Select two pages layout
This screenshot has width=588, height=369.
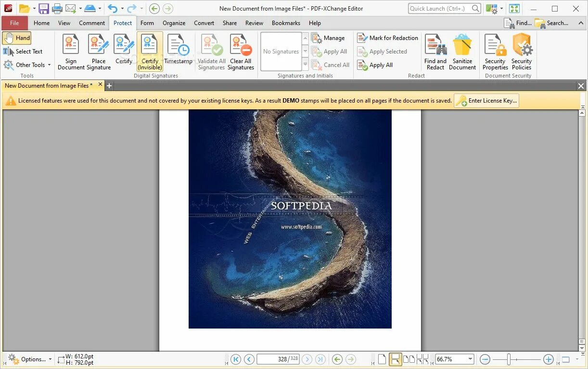409,359
